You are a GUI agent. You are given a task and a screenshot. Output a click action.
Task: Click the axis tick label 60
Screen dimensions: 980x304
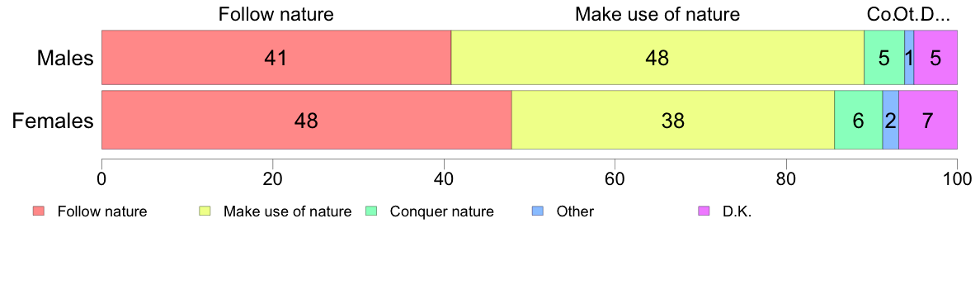point(615,179)
